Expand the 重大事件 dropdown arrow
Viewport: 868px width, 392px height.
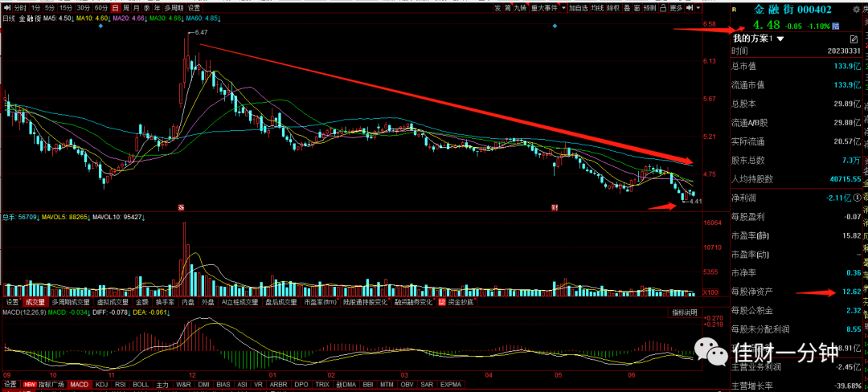pyautogui.click(x=563, y=8)
